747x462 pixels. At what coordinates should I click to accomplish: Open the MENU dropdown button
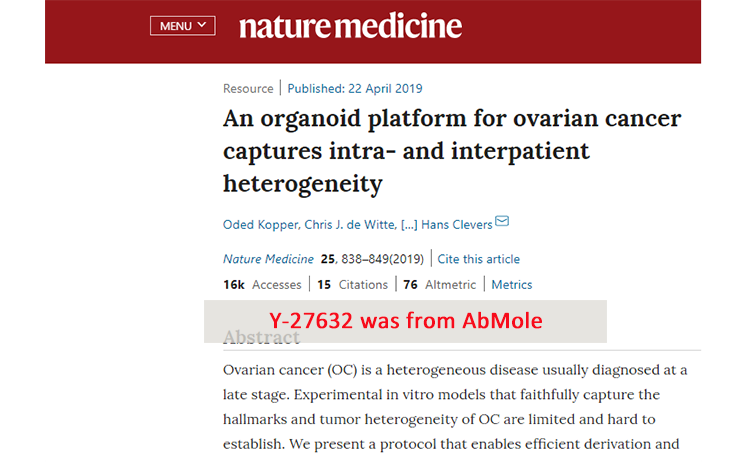(x=182, y=26)
